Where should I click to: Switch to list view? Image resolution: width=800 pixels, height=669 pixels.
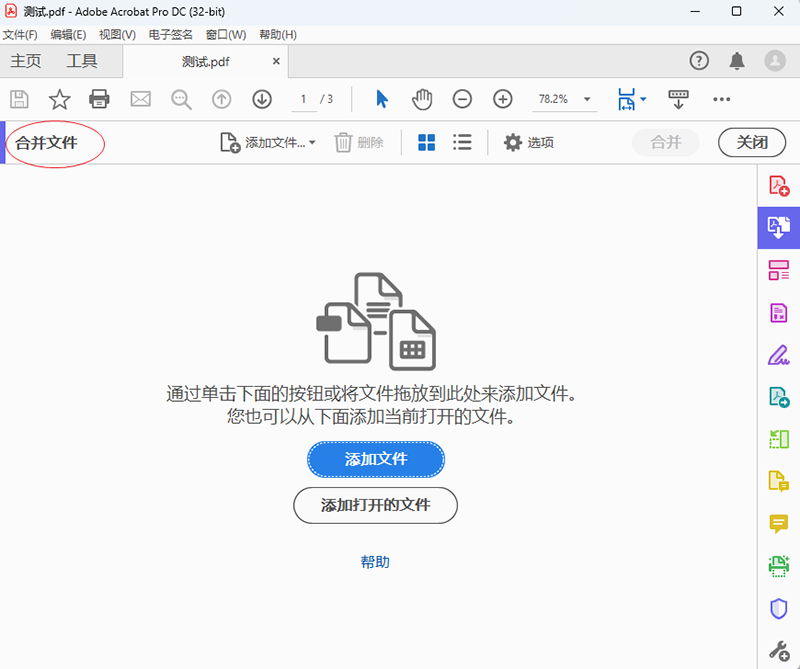tap(462, 142)
